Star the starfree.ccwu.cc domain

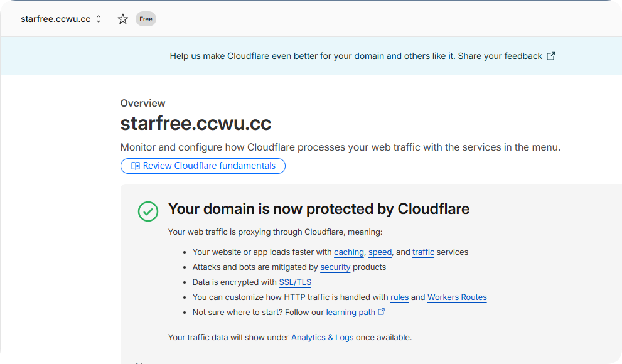coord(122,19)
